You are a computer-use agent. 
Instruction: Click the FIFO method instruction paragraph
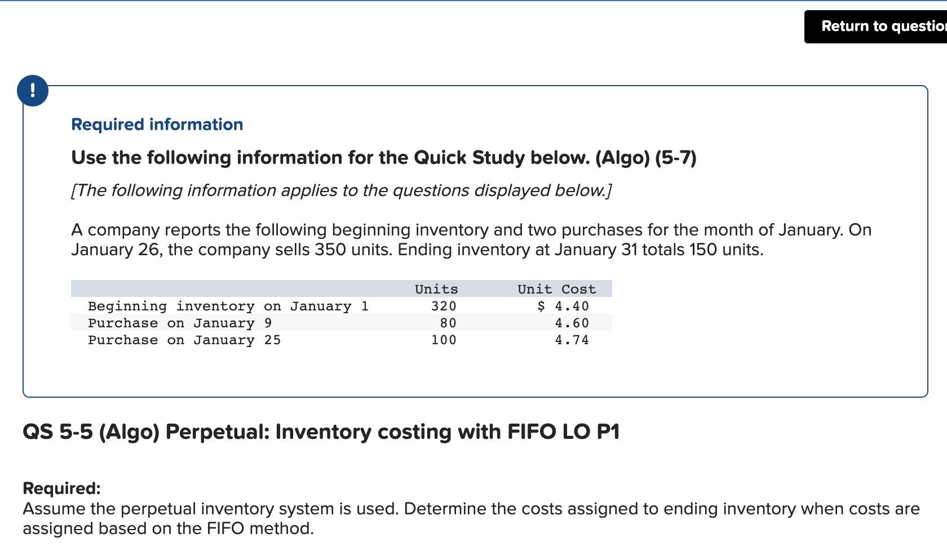click(x=468, y=518)
